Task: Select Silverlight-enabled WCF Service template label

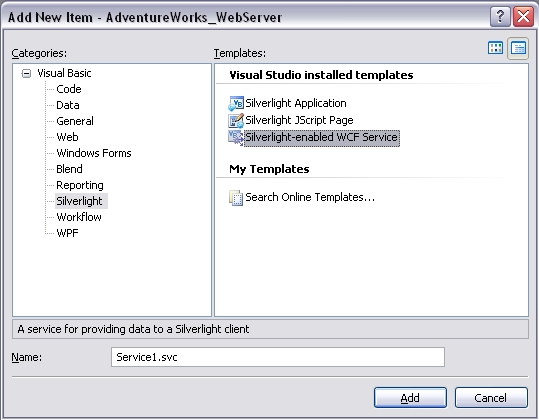Action: click(x=322, y=137)
